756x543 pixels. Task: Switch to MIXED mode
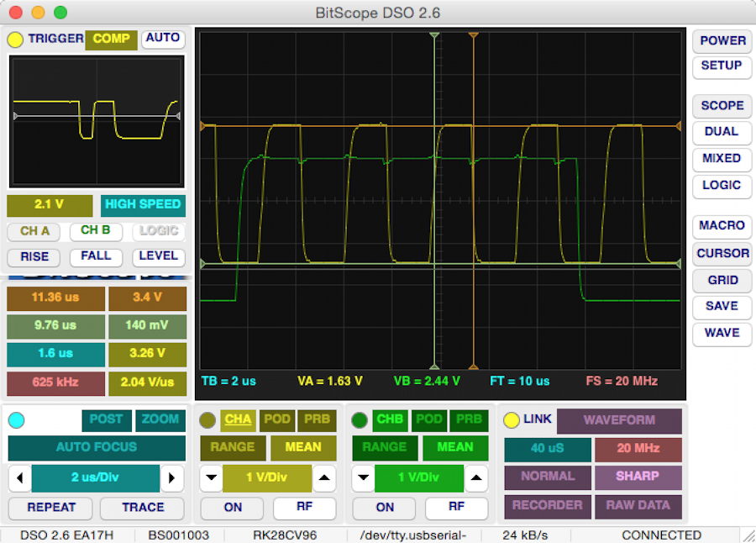click(x=722, y=159)
